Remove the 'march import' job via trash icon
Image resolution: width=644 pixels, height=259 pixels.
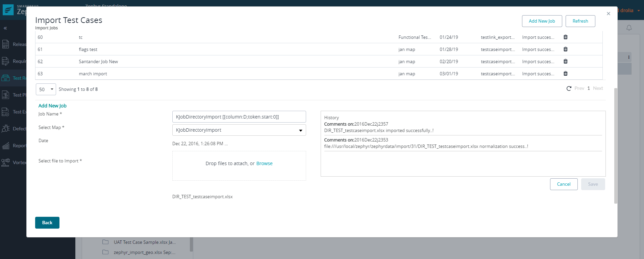pos(565,74)
